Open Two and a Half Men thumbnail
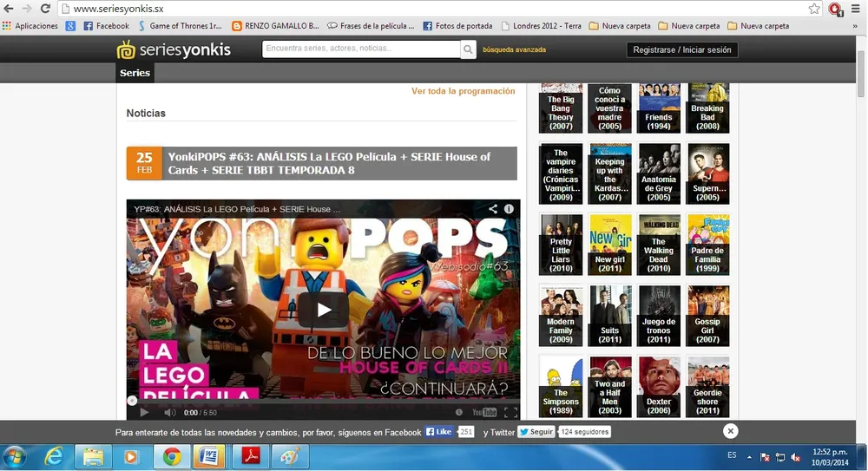The width and height of the screenshot is (868, 471). 609,387
